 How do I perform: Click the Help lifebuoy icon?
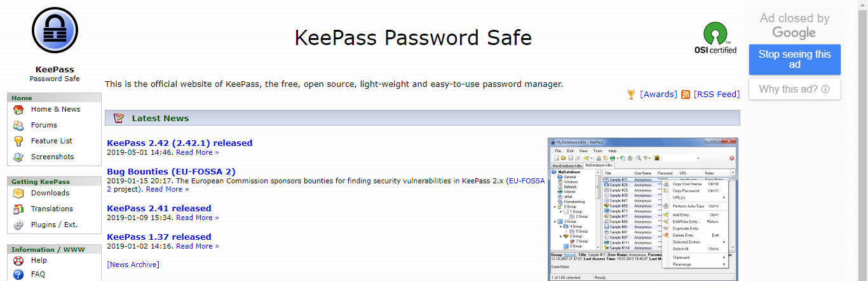pos(18,260)
